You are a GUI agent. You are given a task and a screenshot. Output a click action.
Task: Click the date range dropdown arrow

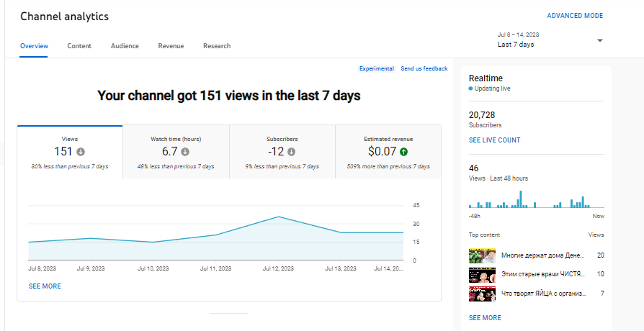tap(600, 40)
